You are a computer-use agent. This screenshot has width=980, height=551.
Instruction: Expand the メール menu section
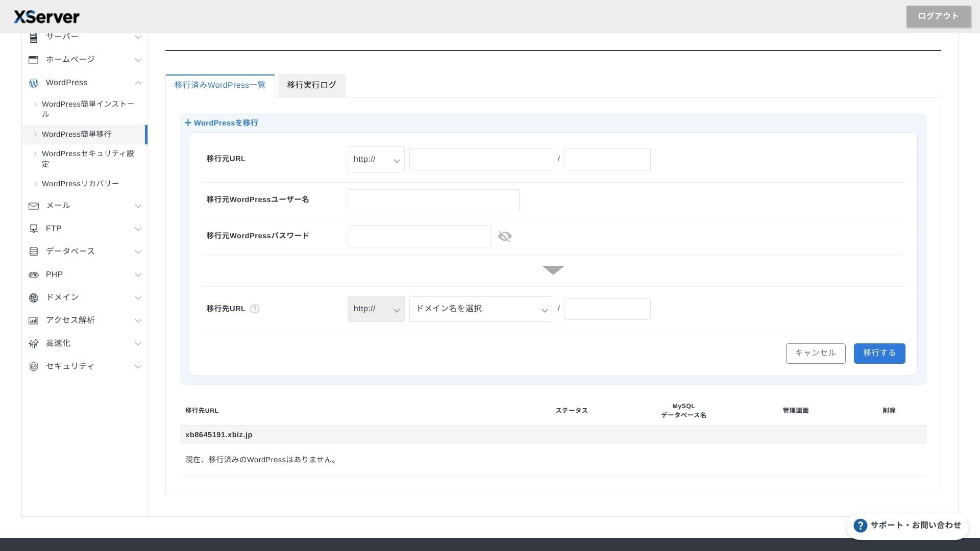(138, 206)
